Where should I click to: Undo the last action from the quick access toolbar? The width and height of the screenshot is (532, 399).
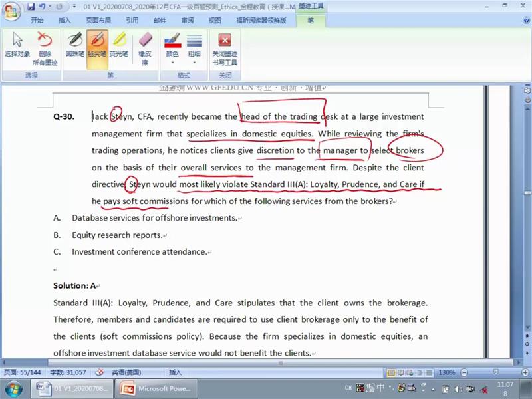click(42, 7)
